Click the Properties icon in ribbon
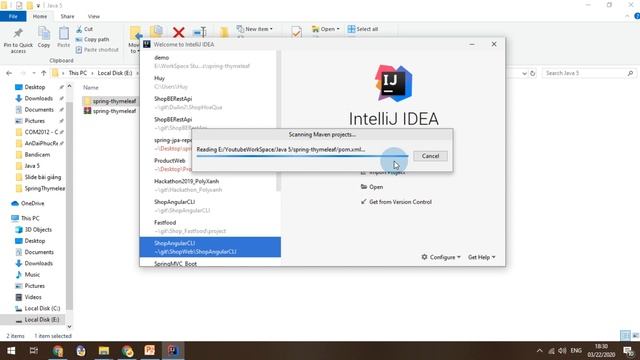The image size is (640, 360). [297, 32]
